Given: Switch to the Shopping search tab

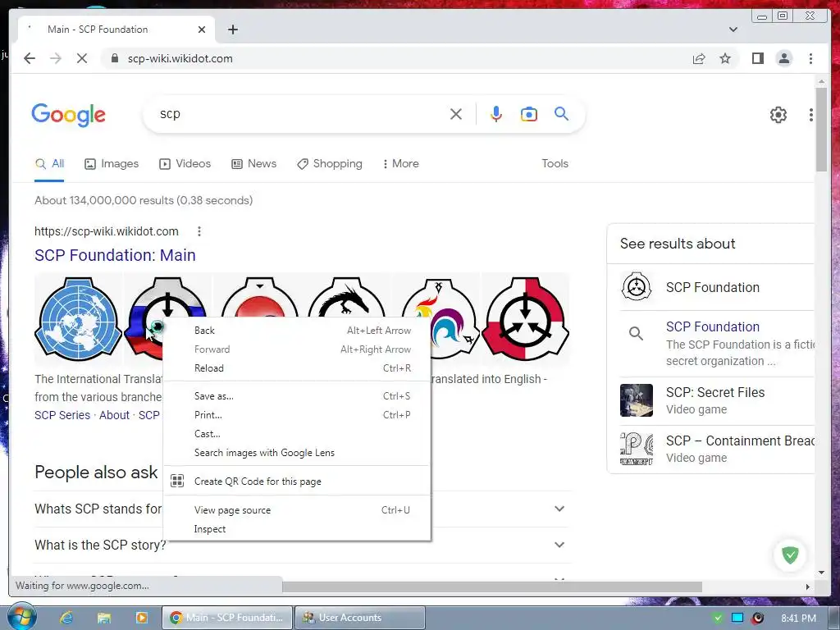Looking at the screenshot, I should pyautogui.click(x=330, y=164).
